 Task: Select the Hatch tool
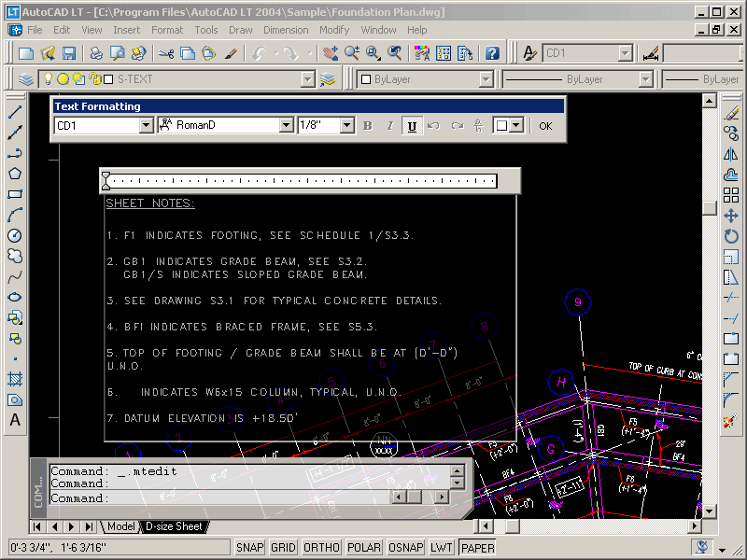pyautogui.click(x=15, y=379)
